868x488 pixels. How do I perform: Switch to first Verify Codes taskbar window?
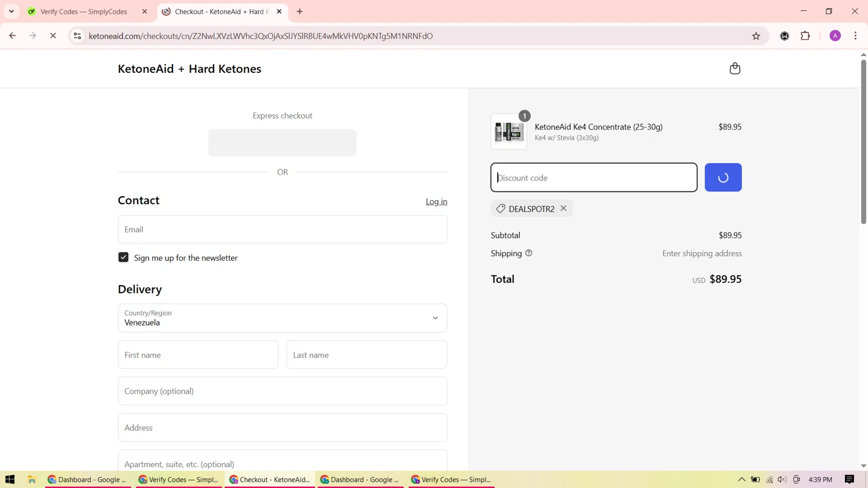(179, 479)
